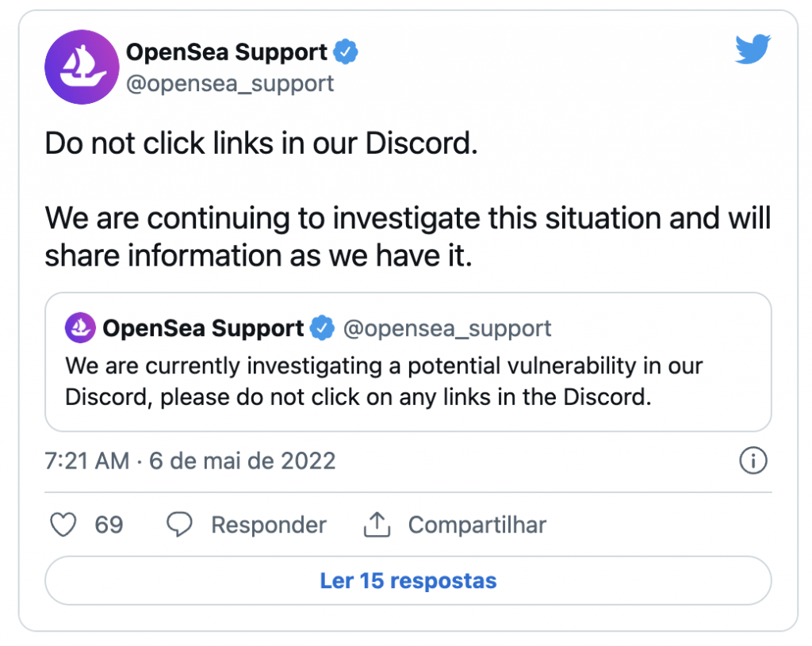Open the OpenSea Support profile name at top
Screen dimensions: 812x646
[226, 53]
